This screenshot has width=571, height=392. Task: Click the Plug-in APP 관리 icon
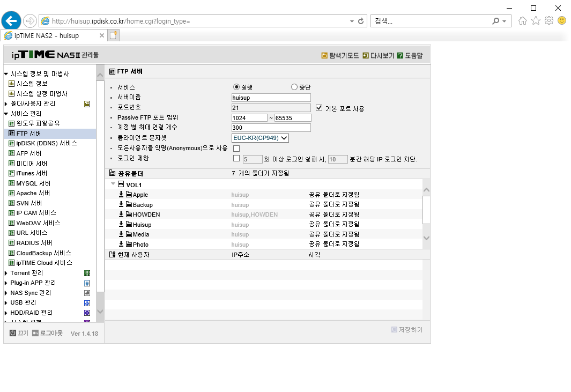(x=87, y=283)
